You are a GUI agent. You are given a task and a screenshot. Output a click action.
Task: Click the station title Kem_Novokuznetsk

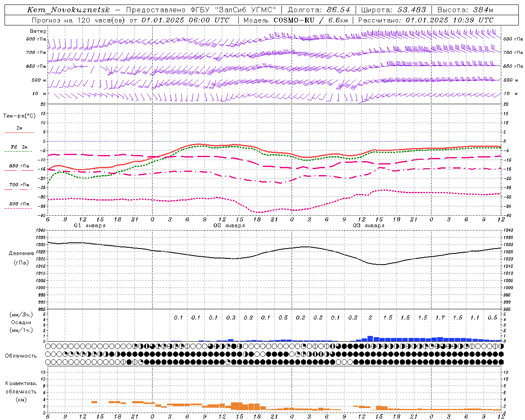pyautogui.click(x=68, y=10)
